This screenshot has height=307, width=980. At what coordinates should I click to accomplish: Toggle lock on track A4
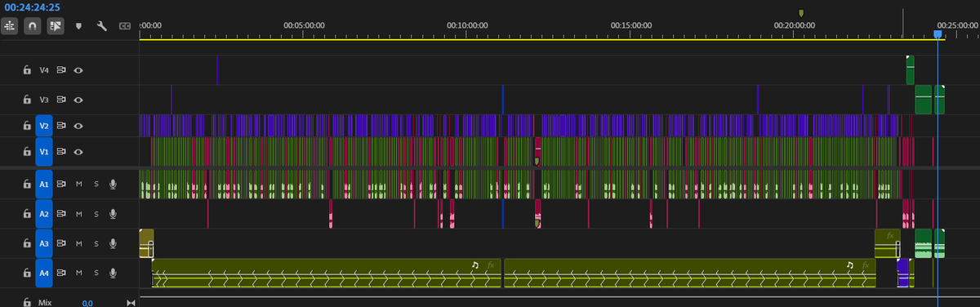coord(27,273)
